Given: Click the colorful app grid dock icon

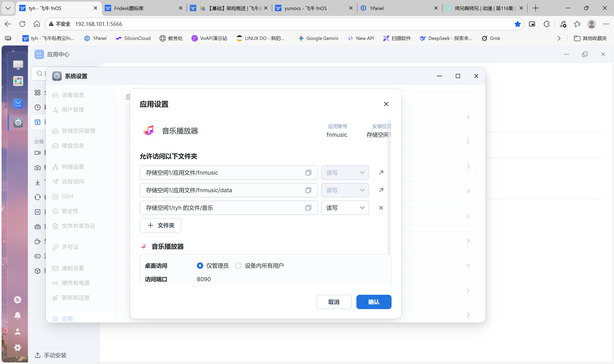Looking at the screenshot, I should point(18,81).
